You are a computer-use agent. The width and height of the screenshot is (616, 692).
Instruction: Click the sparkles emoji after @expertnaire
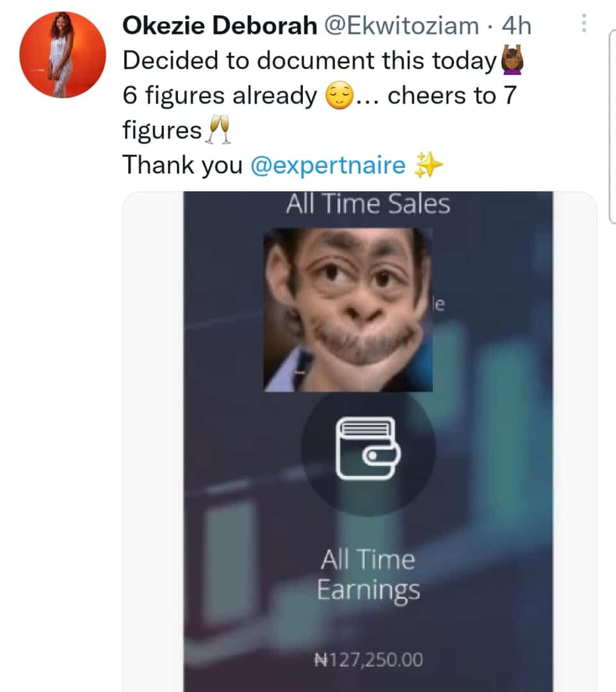428,165
